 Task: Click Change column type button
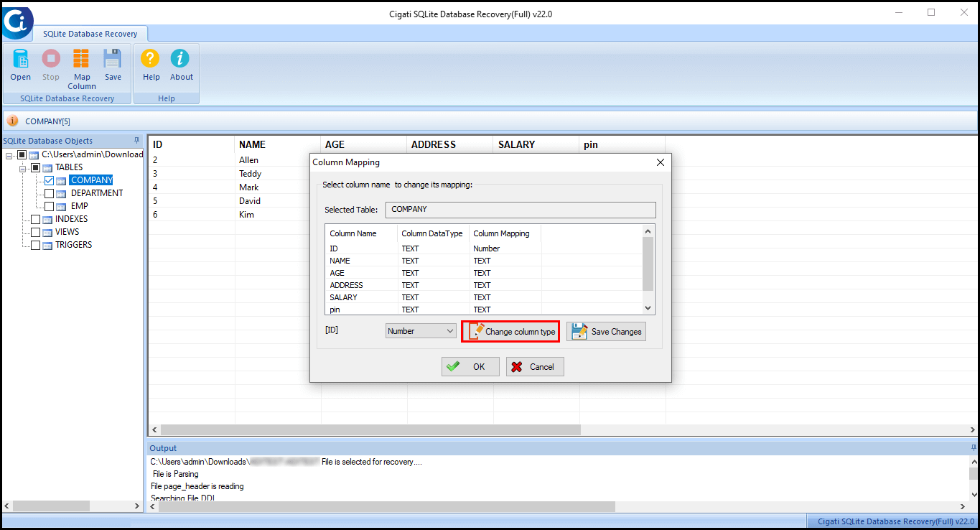510,331
